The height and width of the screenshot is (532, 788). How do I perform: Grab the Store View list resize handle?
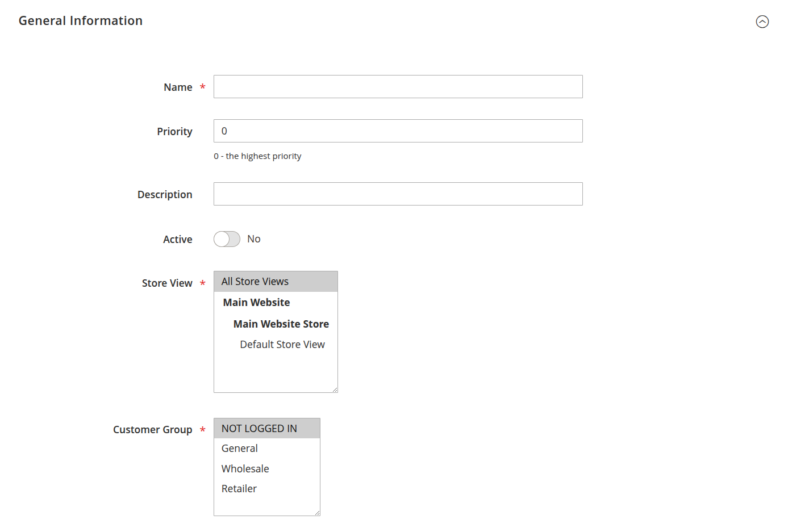coord(335,389)
